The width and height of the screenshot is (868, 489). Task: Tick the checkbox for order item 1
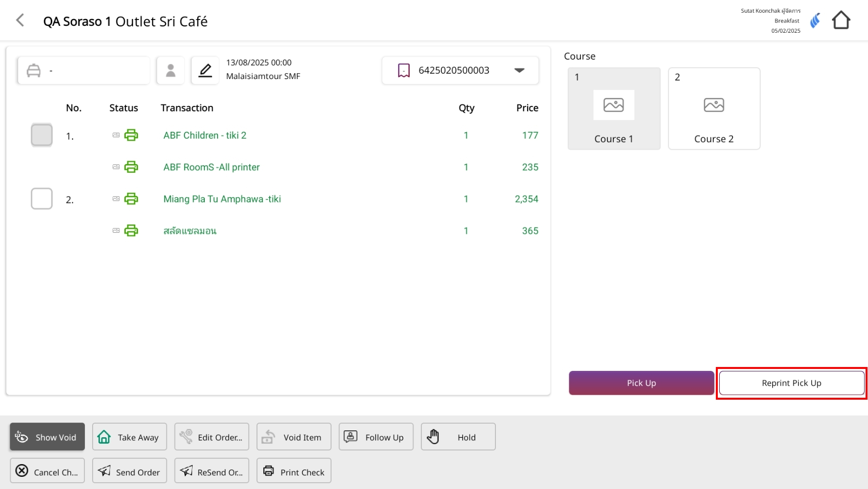[41, 135]
